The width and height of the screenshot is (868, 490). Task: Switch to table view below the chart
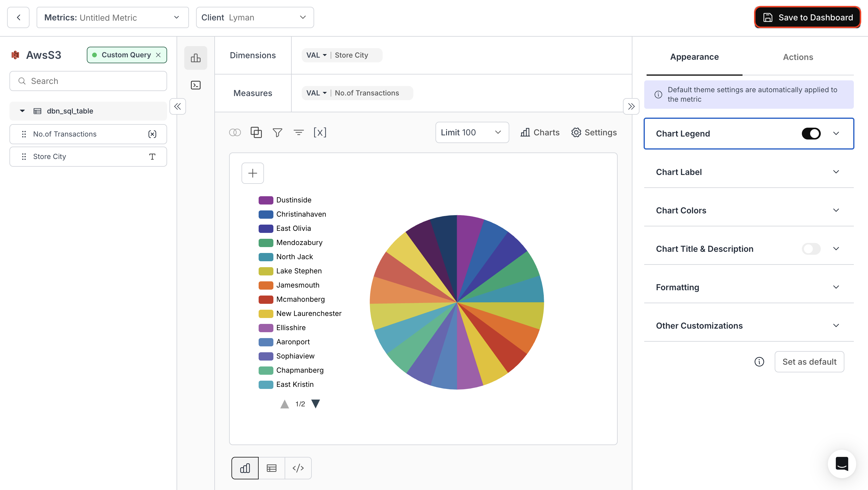tap(272, 468)
